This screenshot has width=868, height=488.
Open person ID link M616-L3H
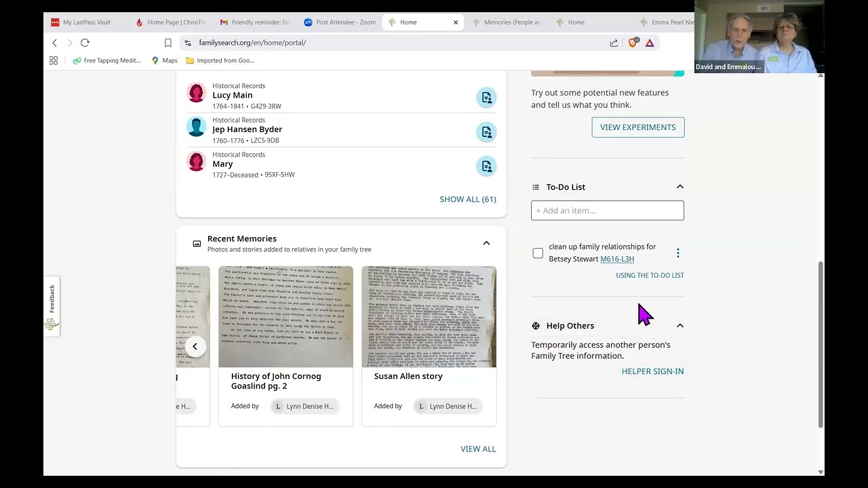[x=617, y=259]
